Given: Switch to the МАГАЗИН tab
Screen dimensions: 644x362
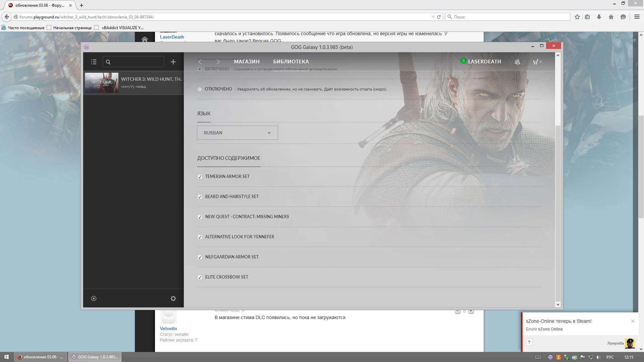Looking at the screenshot, I should tap(247, 62).
